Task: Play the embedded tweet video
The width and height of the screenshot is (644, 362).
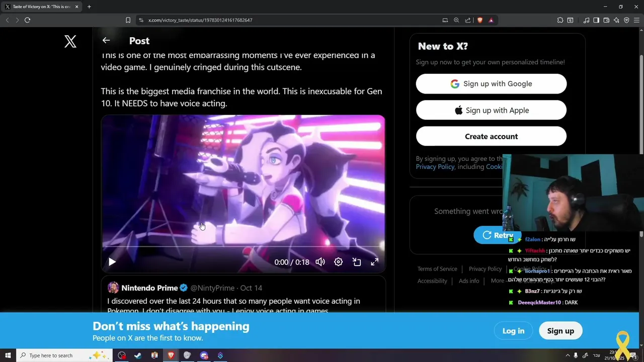Action: (112, 262)
